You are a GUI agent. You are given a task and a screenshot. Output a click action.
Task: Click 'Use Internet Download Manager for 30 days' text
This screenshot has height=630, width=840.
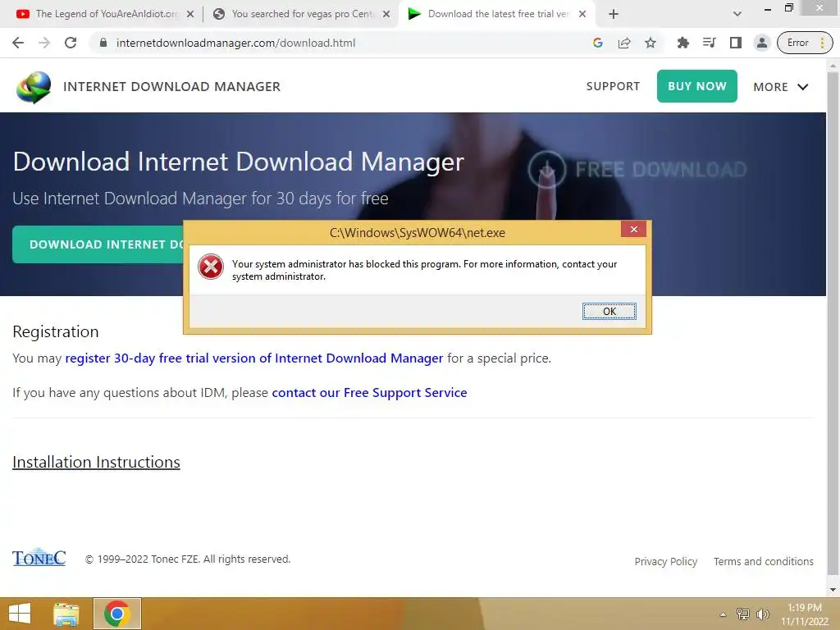click(200, 199)
